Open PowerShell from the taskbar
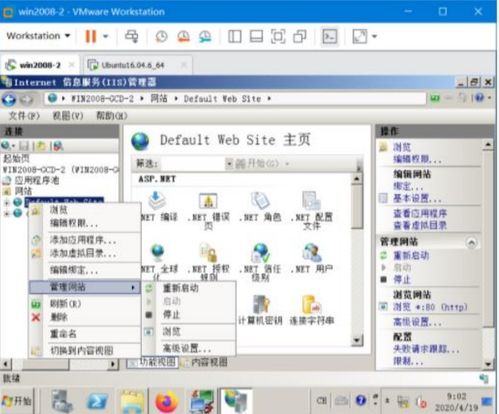The height and width of the screenshot is (414, 499). 97,401
